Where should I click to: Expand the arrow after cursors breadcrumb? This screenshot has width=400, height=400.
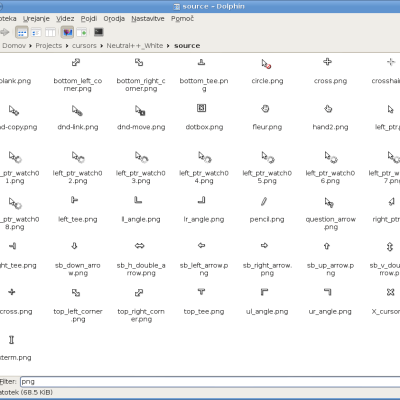click(x=101, y=46)
